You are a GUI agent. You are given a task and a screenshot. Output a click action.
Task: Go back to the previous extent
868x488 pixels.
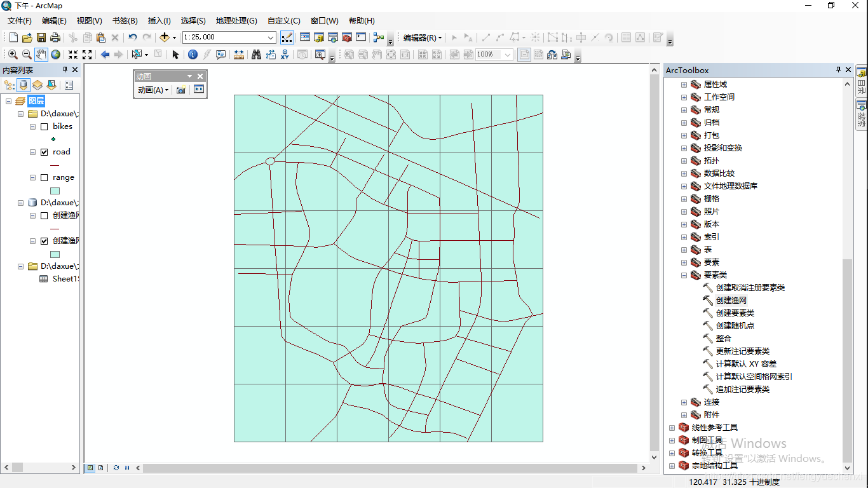tap(105, 55)
